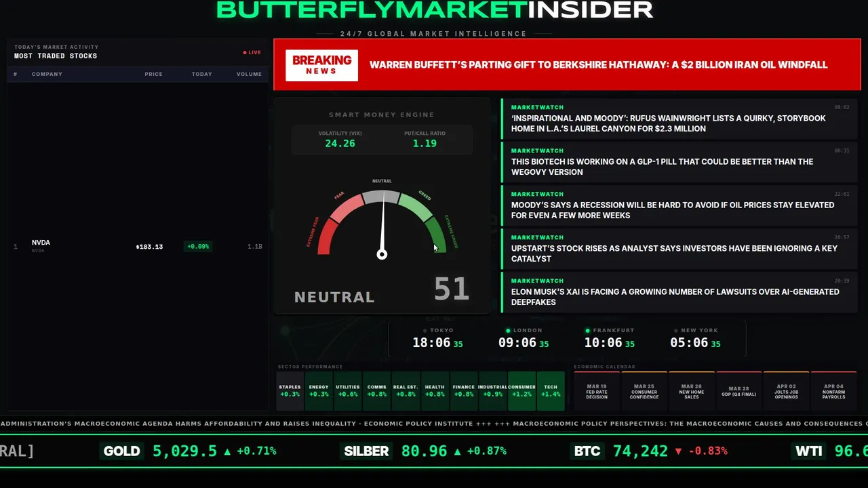Click the red LIVE indicator
The width and height of the screenshot is (868, 488).
(252, 52)
